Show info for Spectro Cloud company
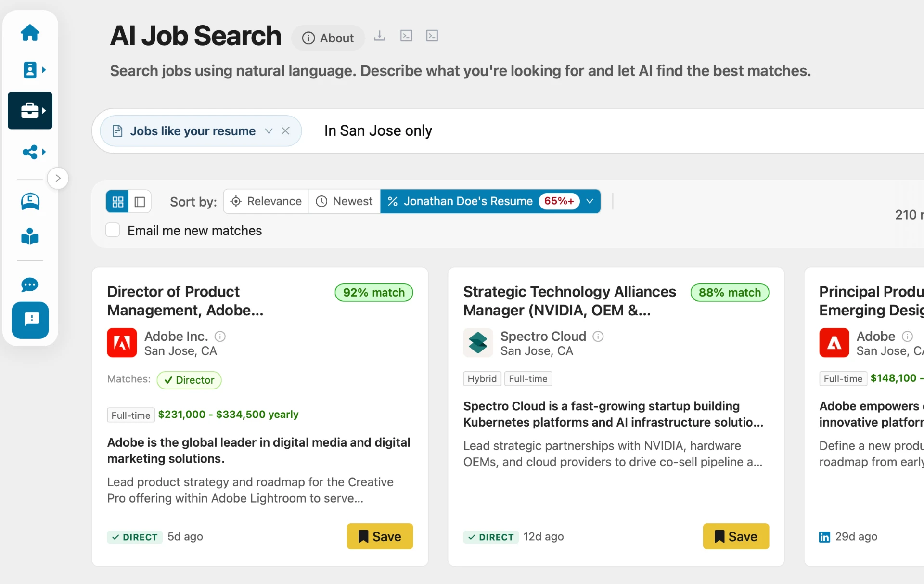This screenshot has width=924, height=584. [x=598, y=336]
